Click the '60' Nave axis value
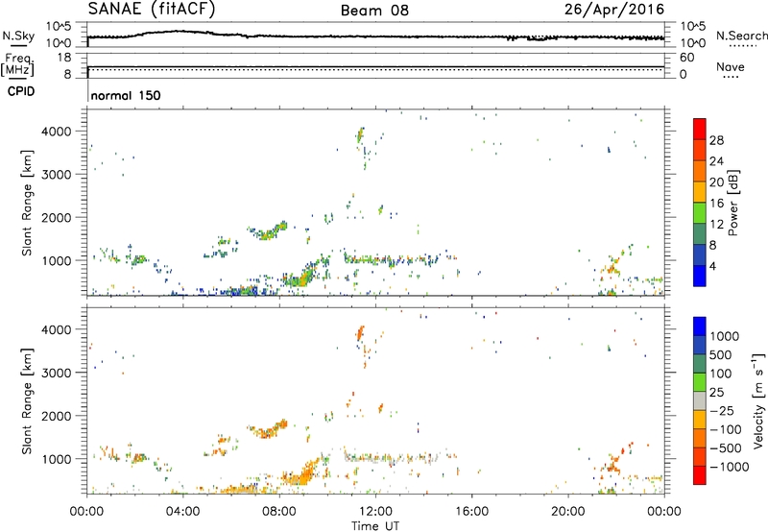 687,58
